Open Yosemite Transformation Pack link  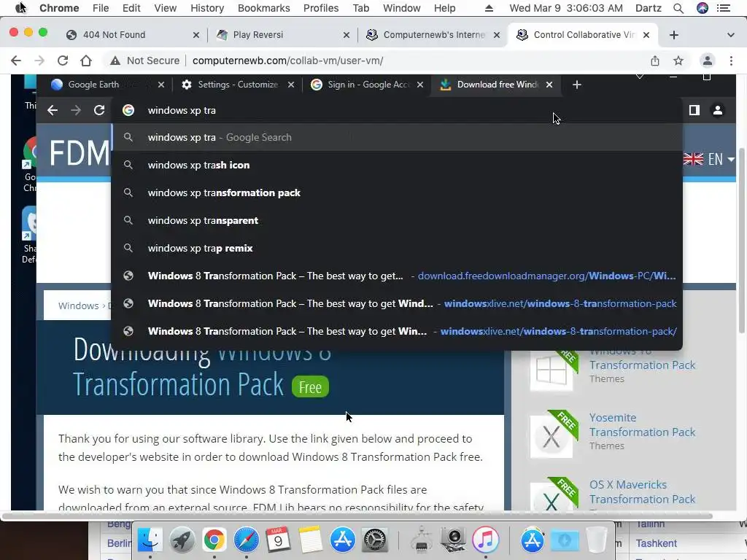click(642, 425)
